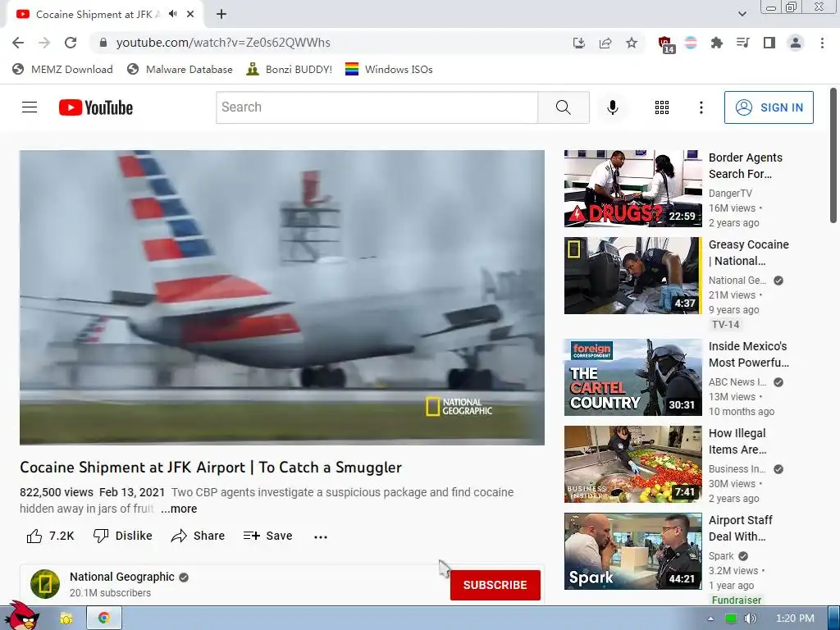Open MEMZ Download bookmark
The image size is (840, 630).
[x=62, y=70]
